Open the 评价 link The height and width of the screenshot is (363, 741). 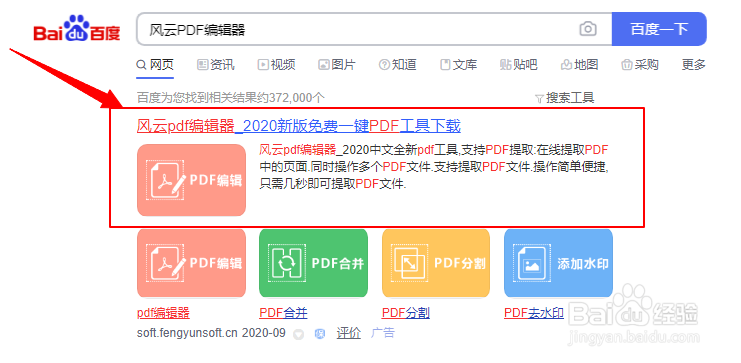(x=349, y=333)
